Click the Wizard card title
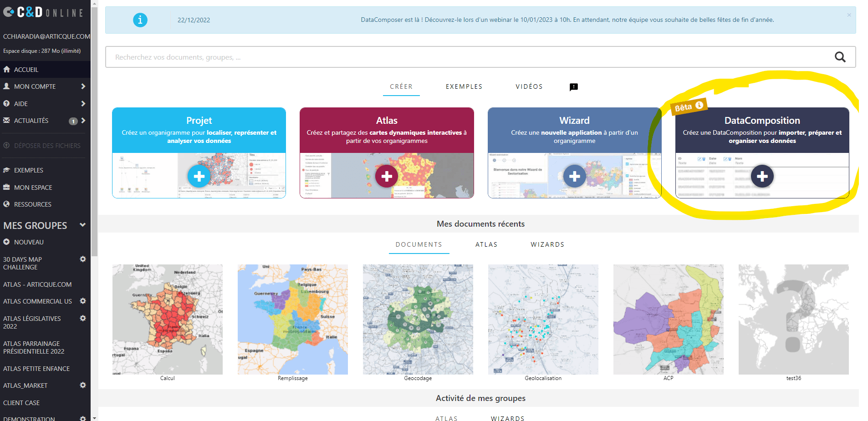This screenshot has height=421, width=868. [574, 121]
